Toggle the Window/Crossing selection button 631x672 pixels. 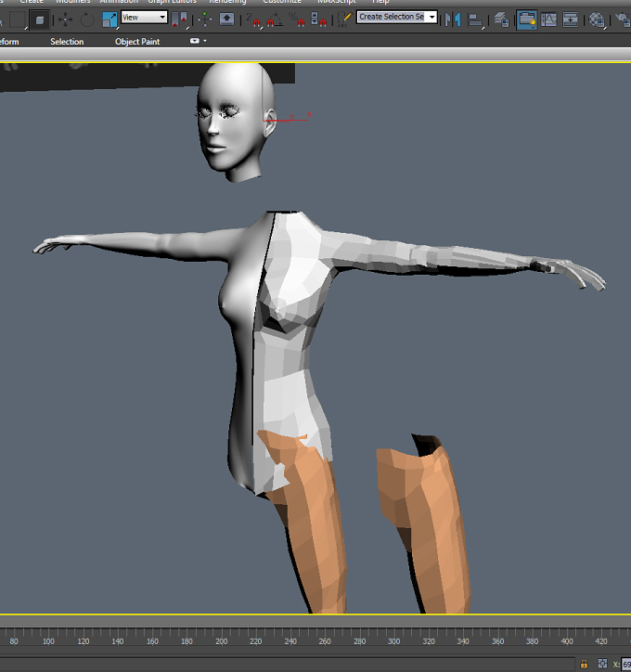coord(39,19)
